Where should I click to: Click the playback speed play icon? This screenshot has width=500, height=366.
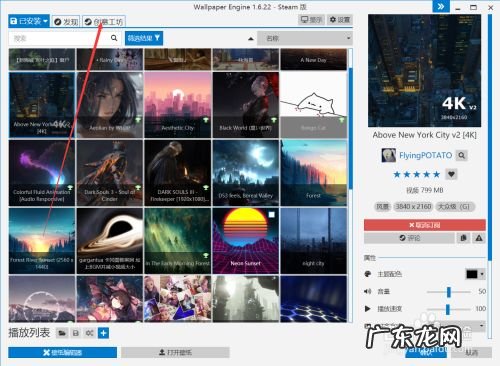click(367, 309)
